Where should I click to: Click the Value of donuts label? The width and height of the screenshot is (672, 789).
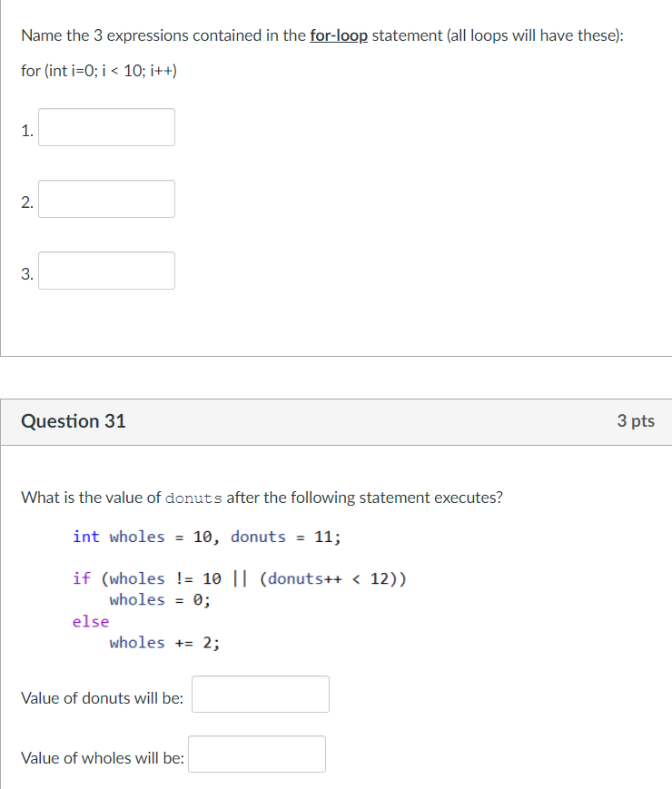(x=102, y=697)
